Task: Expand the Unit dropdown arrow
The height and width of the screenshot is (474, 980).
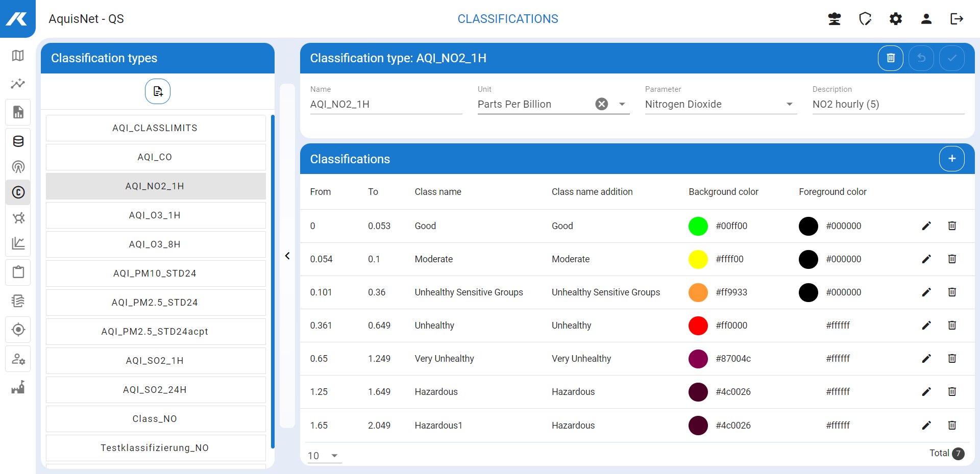Action: click(622, 104)
